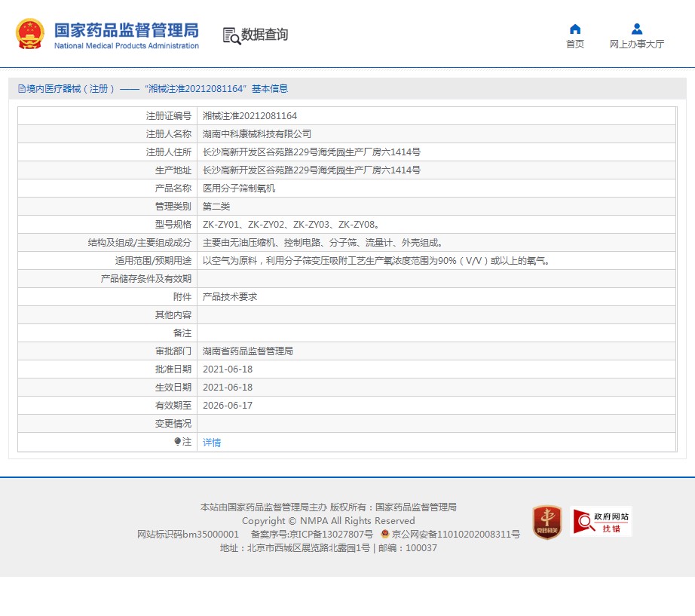Click the 生效日期 value 2021-06-18
The height and width of the screenshot is (616, 695).
click(x=228, y=388)
